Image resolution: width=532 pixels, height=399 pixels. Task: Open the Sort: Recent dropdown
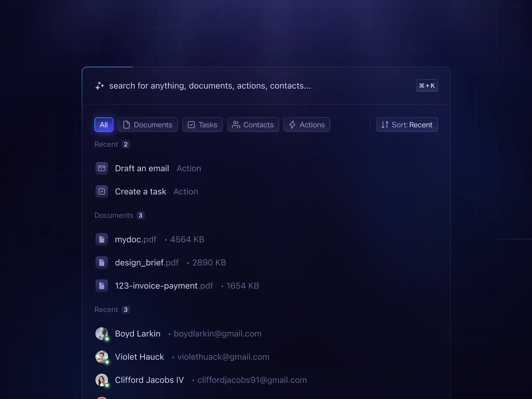pos(407,125)
